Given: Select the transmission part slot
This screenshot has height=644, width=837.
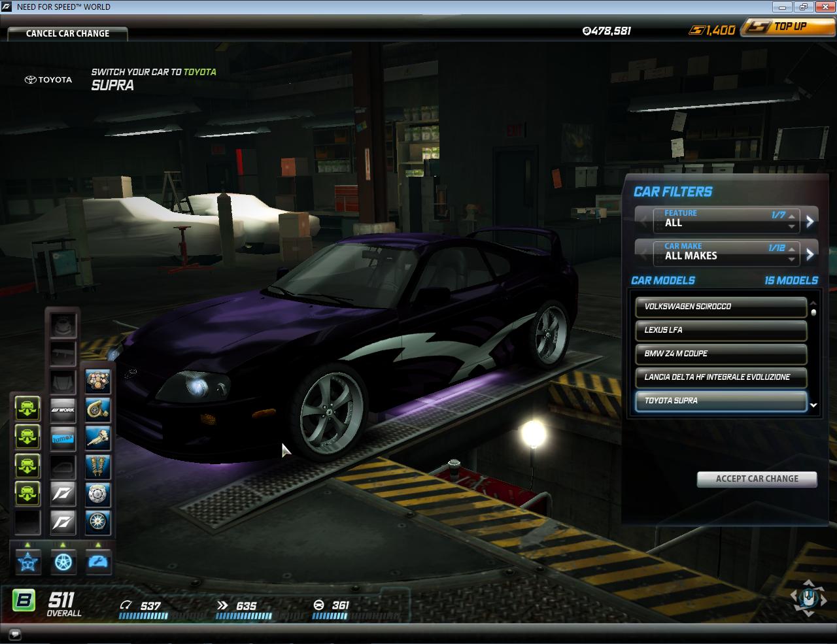Looking at the screenshot, I should [97, 438].
